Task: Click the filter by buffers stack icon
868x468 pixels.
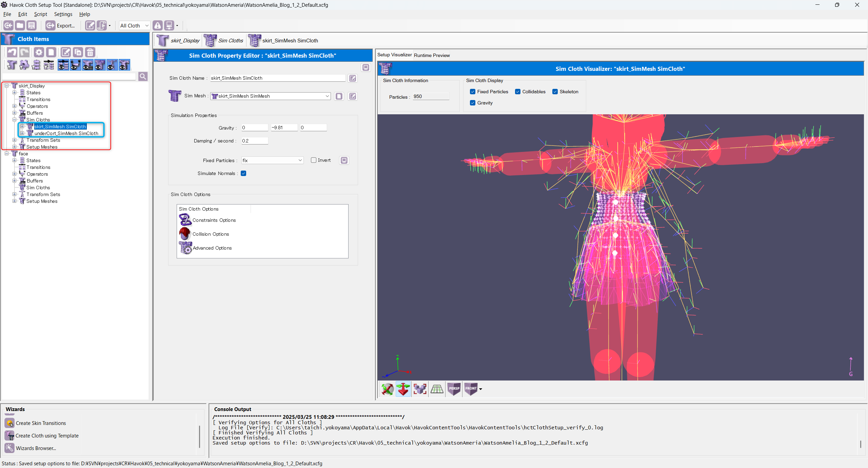Action: 36,65
